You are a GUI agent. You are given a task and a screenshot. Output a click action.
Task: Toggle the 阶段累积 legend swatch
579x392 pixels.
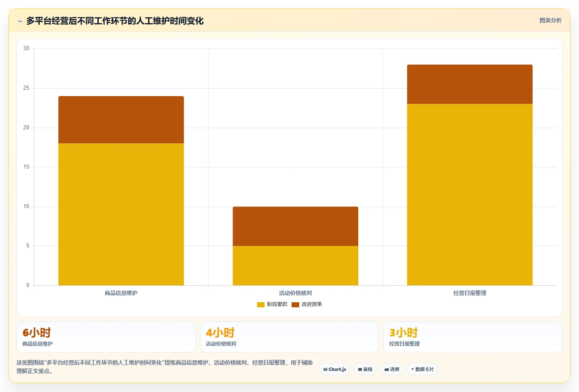(260, 304)
